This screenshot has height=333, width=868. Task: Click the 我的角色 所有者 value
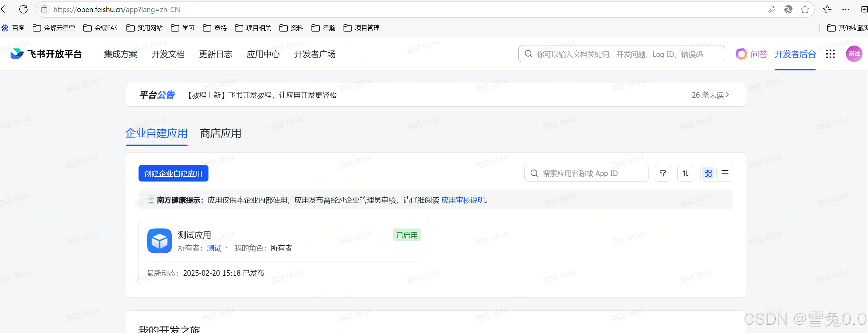[281, 248]
